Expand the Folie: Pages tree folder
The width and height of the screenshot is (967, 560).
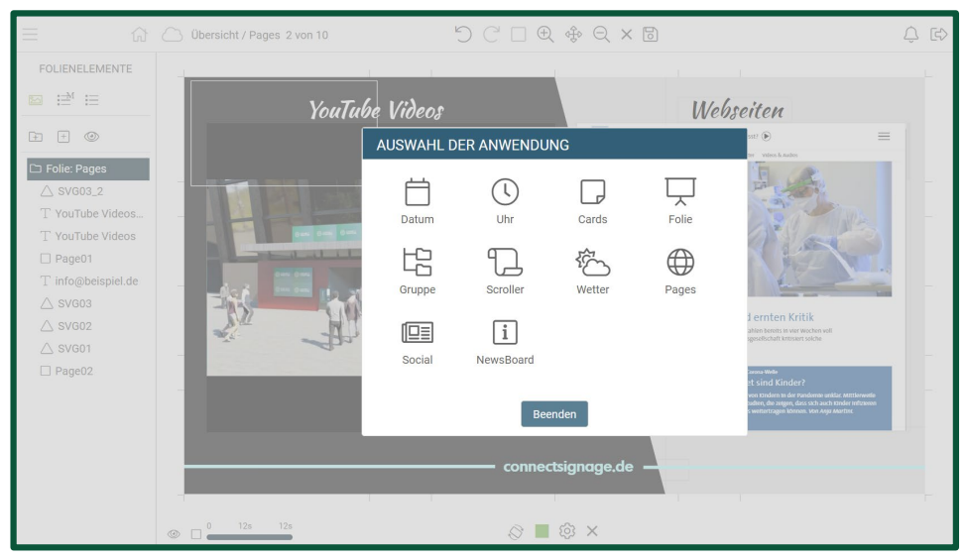[37, 169]
